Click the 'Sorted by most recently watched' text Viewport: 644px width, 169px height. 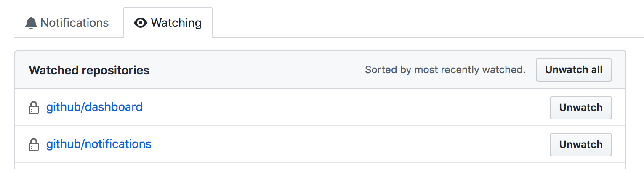[x=445, y=70]
